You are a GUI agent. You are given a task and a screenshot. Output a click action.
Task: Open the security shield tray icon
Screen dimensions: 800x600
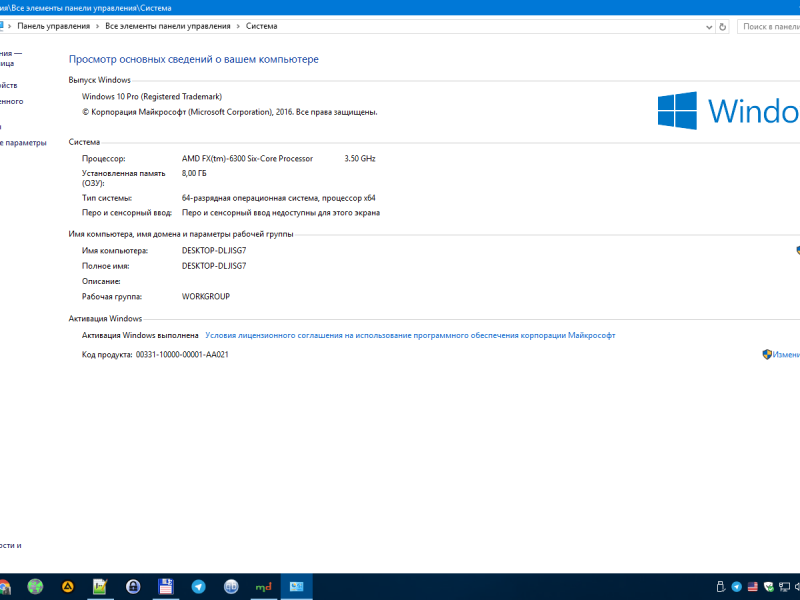(768, 587)
